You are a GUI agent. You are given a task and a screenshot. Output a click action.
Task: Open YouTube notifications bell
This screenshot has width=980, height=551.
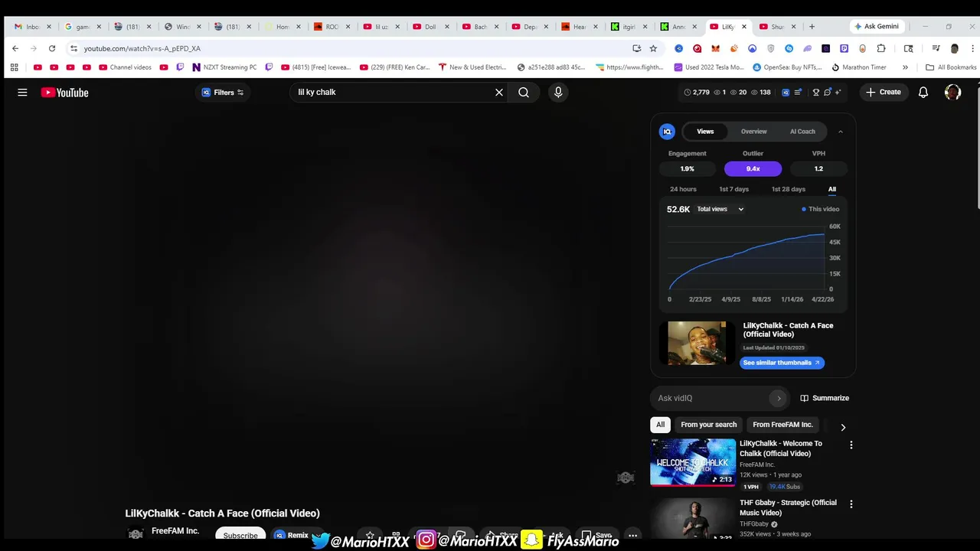[923, 93]
